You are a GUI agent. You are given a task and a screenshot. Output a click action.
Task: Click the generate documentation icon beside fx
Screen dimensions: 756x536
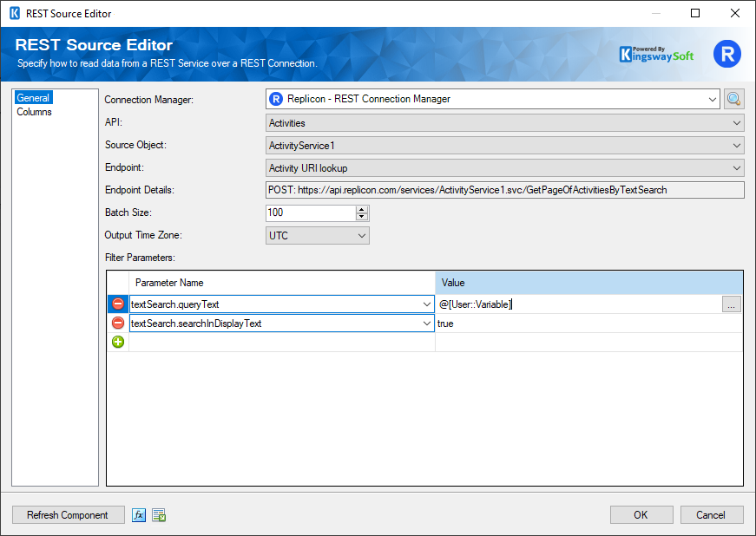point(159,515)
